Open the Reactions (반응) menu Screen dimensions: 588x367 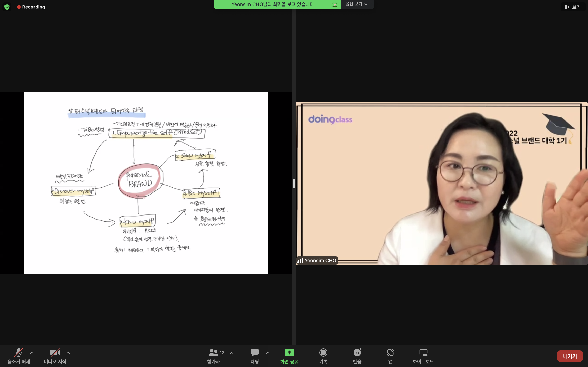[357, 353]
